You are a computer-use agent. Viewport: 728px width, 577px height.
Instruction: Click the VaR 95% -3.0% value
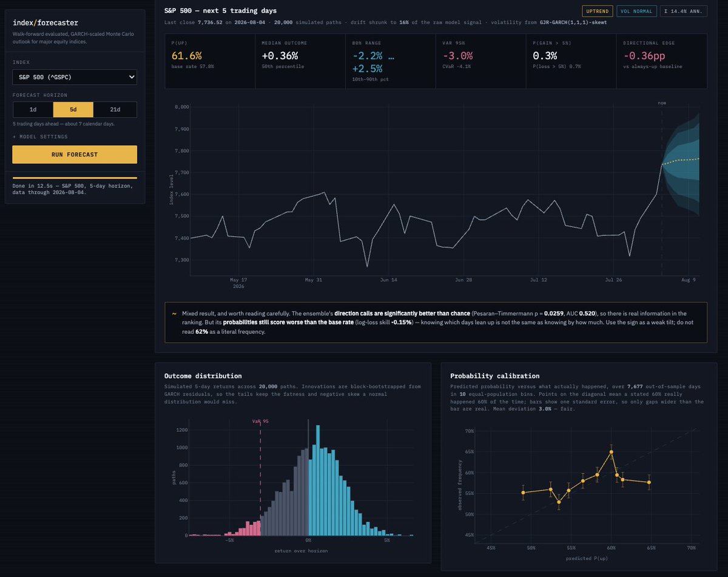point(457,56)
